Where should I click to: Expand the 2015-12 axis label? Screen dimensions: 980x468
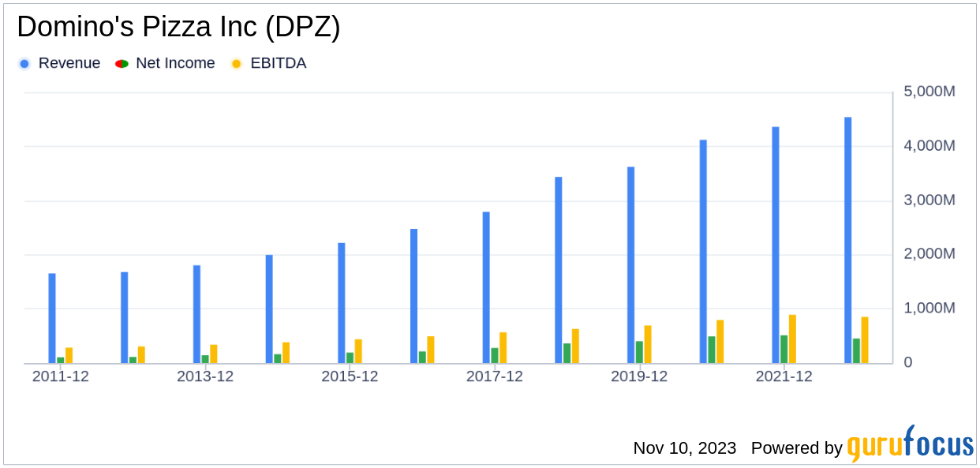(351, 377)
